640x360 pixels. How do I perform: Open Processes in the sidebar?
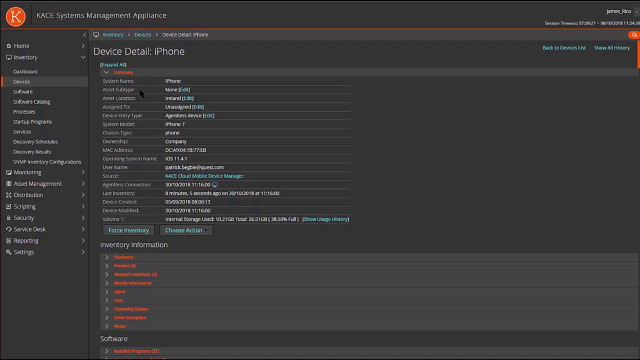(24, 112)
